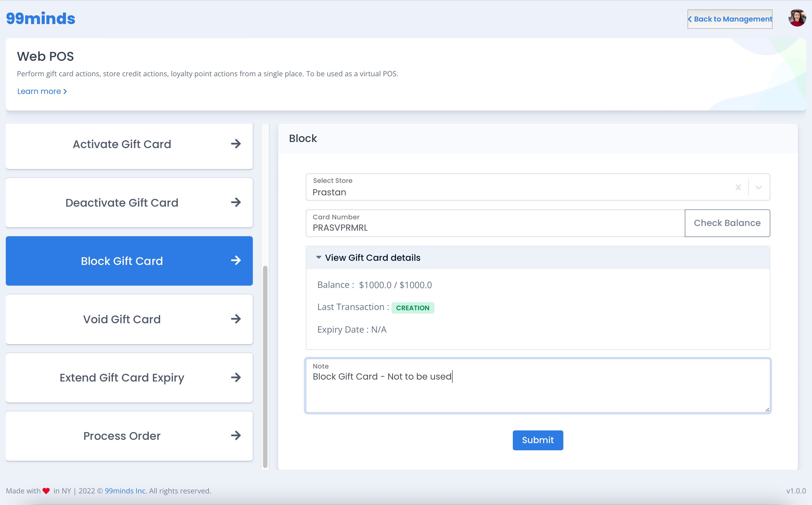Visit the 99minds Inc. footer link
Image resolution: width=812 pixels, height=505 pixels.
126,491
